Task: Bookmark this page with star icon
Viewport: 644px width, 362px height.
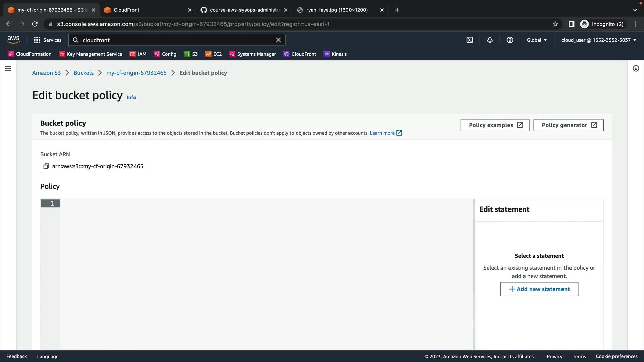Action: (x=555, y=24)
